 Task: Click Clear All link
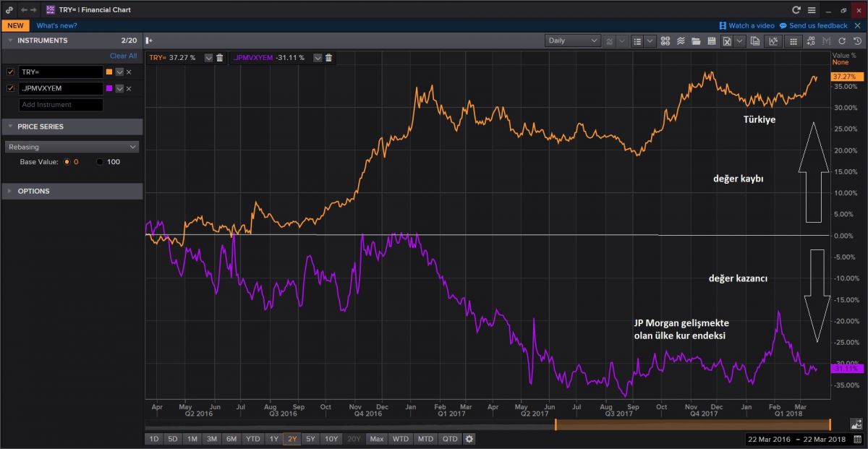pyautogui.click(x=123, y=56)
